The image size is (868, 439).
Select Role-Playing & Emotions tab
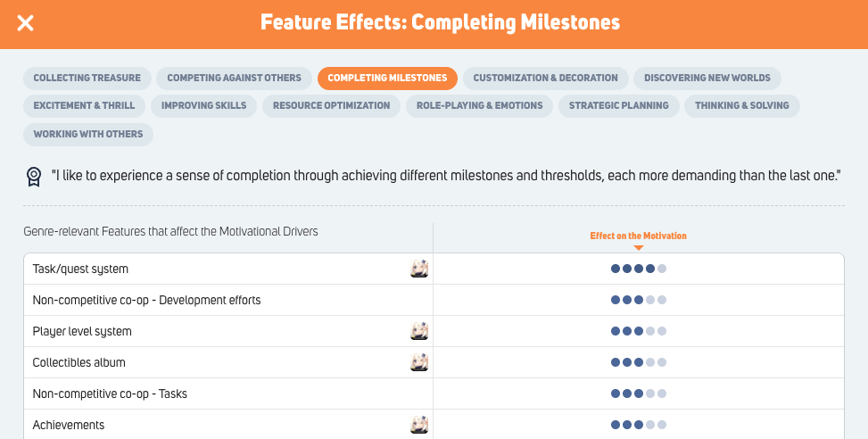click(479, 106)
